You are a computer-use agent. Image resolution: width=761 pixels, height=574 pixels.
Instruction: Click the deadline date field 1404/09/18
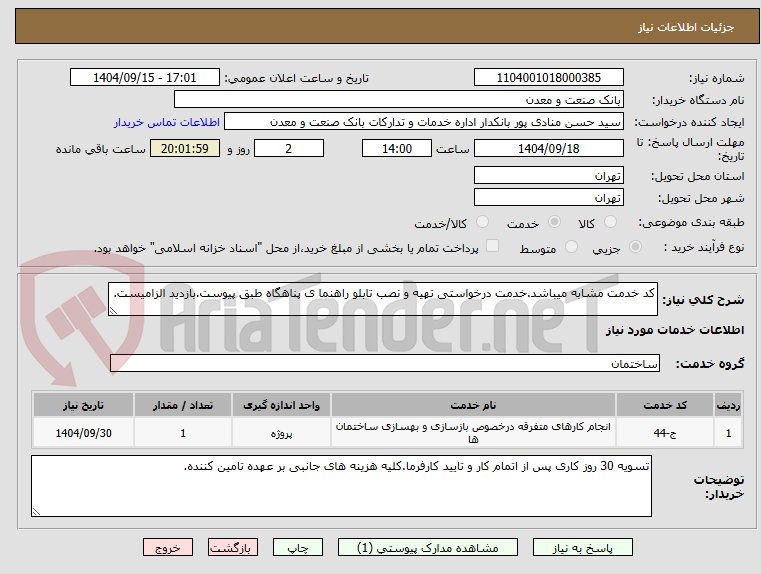[548, 148]
